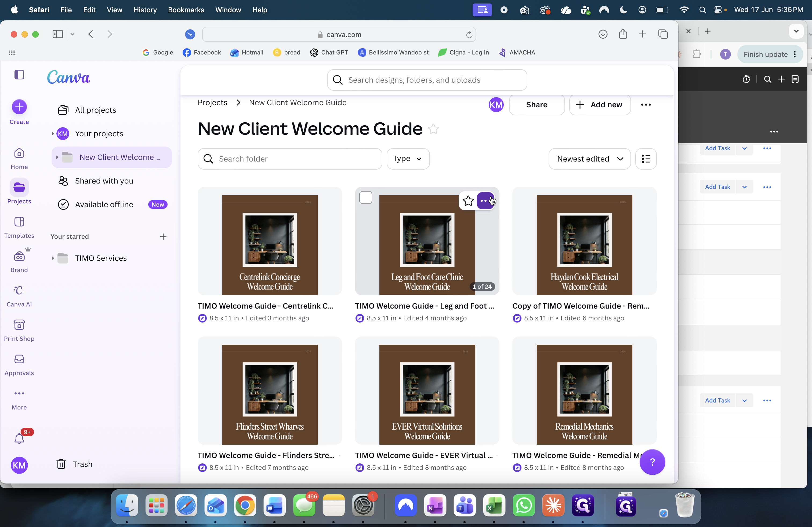Open the KM account avatar at bottom left
This screenshot has width=812, height=527.
[x=19, y=465]
